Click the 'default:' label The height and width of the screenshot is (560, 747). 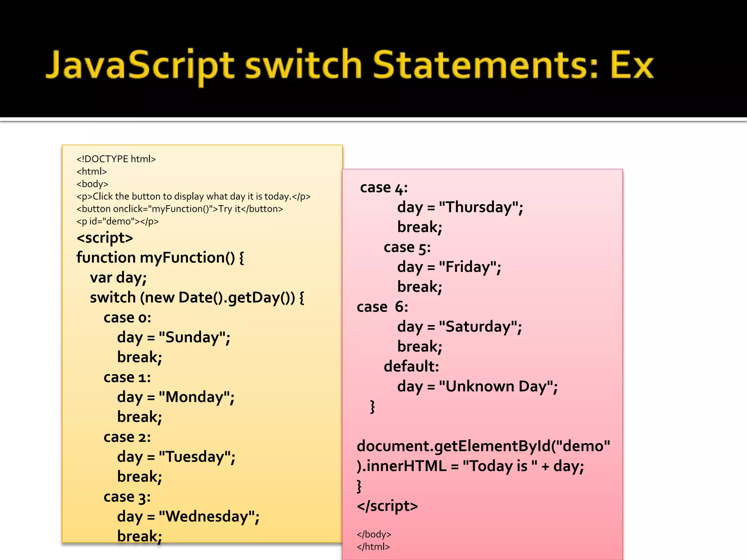pos(411,367)
